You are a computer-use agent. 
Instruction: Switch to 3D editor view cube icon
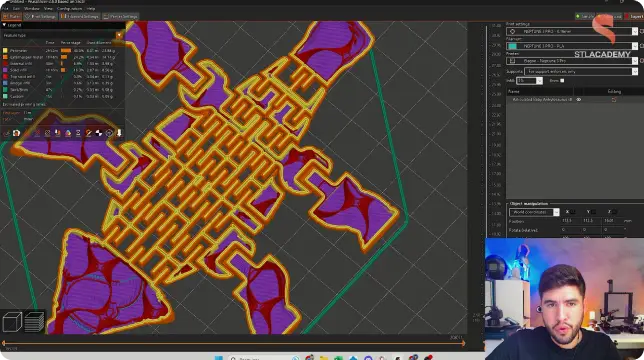point(12,322)
